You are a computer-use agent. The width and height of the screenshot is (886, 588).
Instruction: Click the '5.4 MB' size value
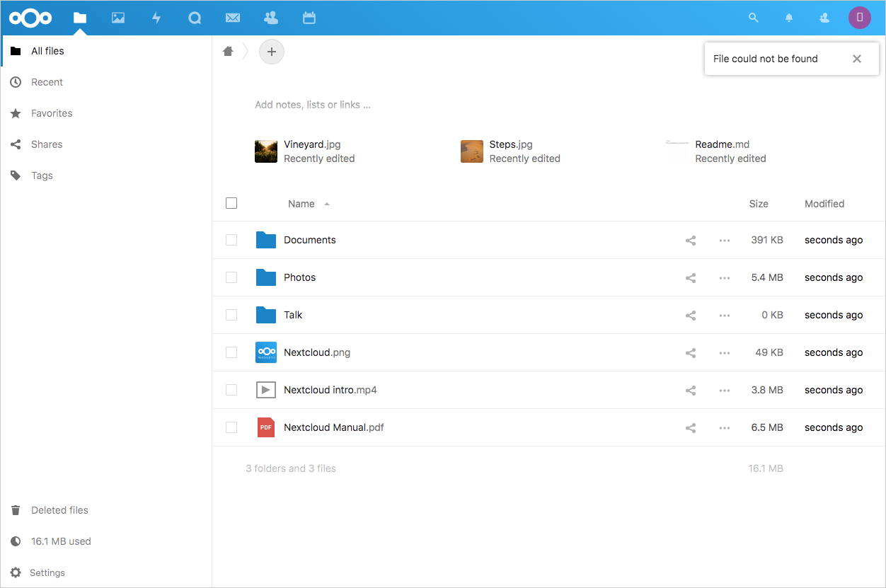tap(767, 277)
